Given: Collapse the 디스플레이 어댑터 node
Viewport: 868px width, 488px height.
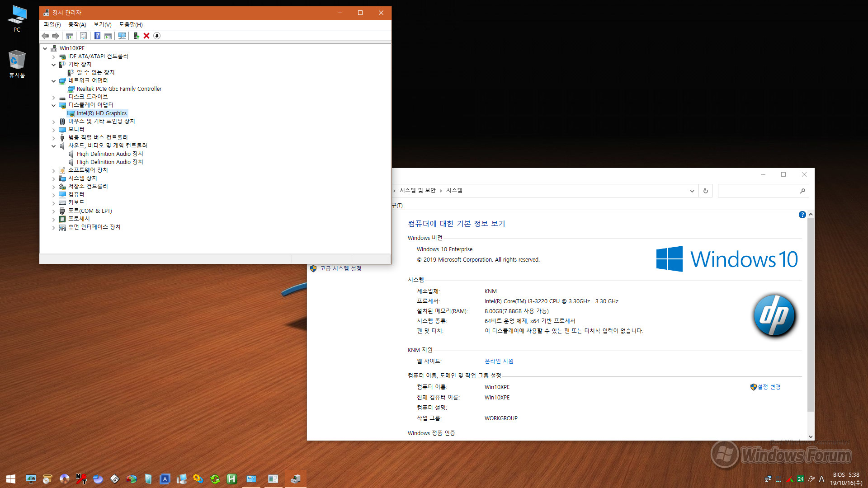Looking at the screenshot, I should (53, 105).
